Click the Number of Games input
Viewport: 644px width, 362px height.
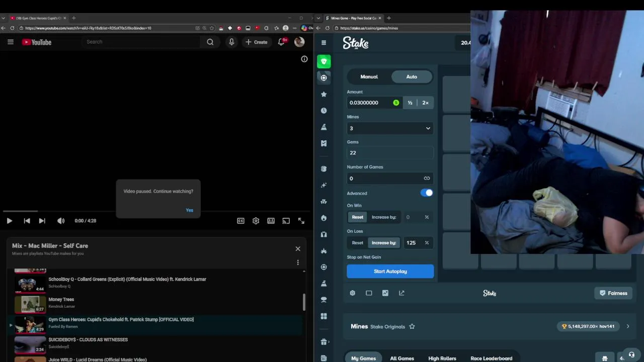[385, 178]
